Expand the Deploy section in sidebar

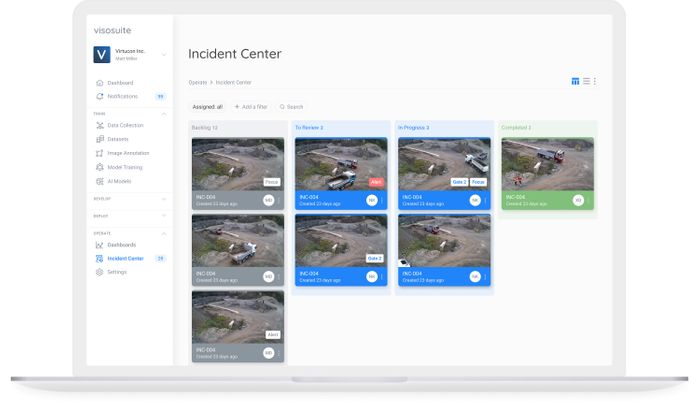pos(164,215)
